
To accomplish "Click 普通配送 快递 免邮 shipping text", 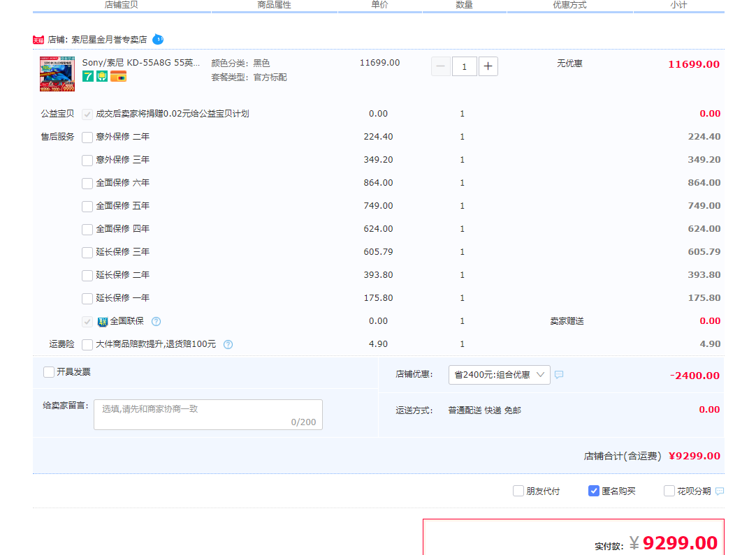I will (x=485, y=410).
